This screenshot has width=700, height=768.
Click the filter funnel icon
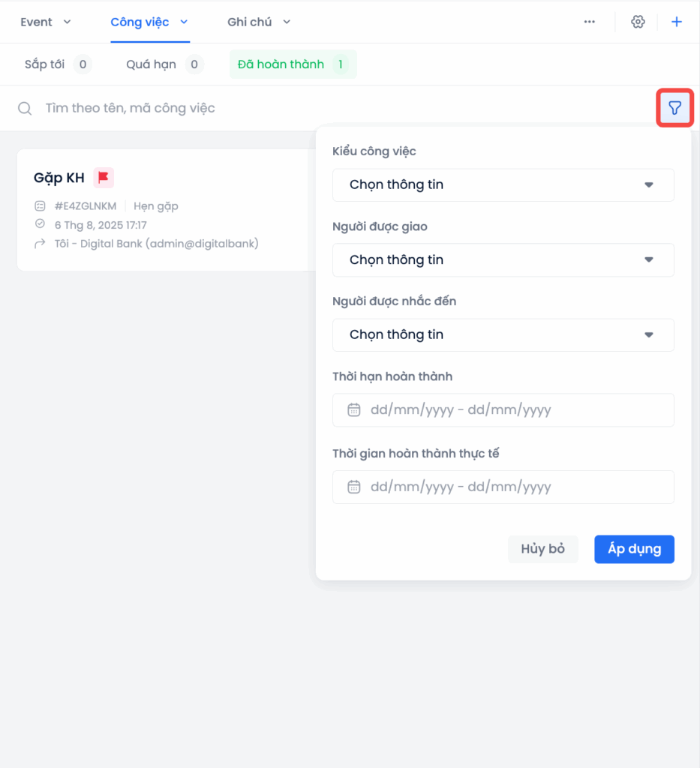click(674, 108)
